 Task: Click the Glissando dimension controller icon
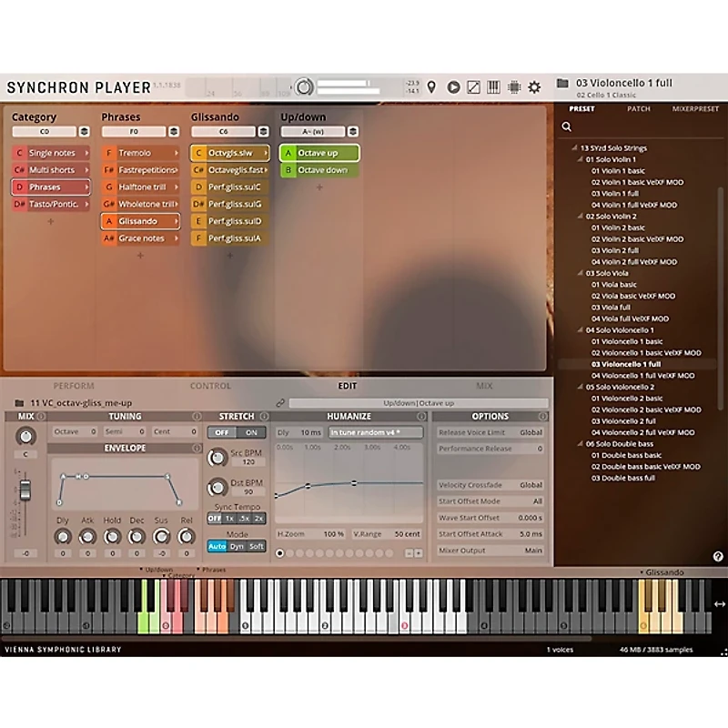[x=263, y=131]
